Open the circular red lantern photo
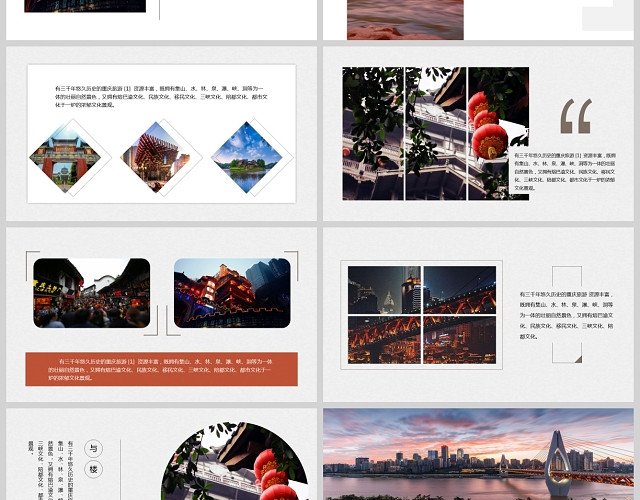Image resolution: width=640 pixels, height=500 pixels. tap(235, 461)
